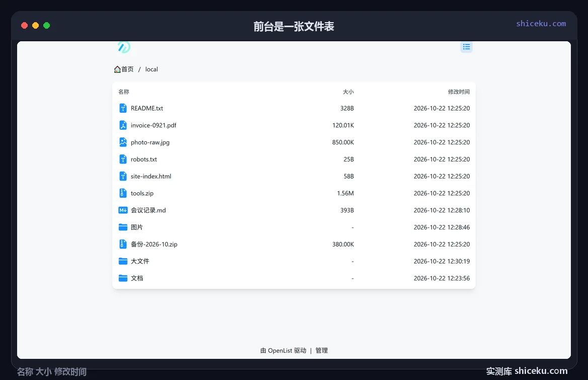Open the site-index.html file name
The height and width of the screenshot is (380, 588).
point(151,176)
